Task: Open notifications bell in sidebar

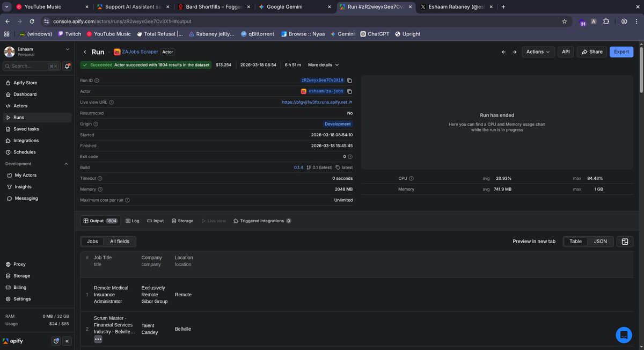Action: tap(68, 66)
